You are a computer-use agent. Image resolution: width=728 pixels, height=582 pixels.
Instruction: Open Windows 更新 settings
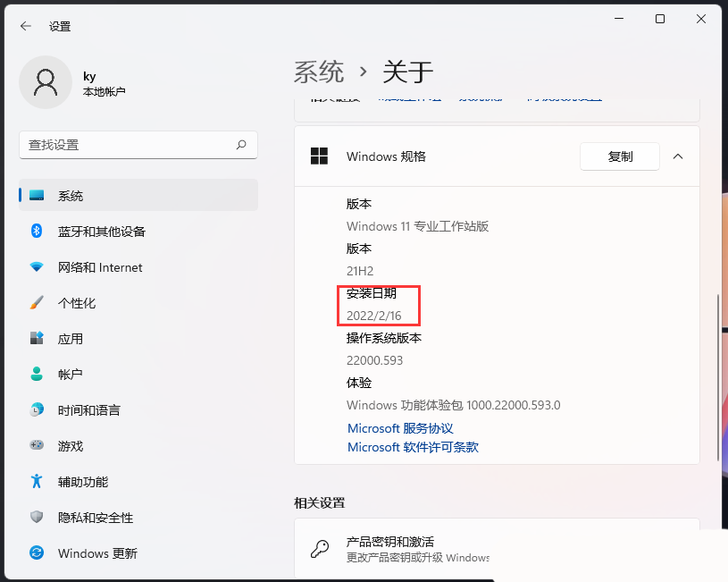pos(89,552)
